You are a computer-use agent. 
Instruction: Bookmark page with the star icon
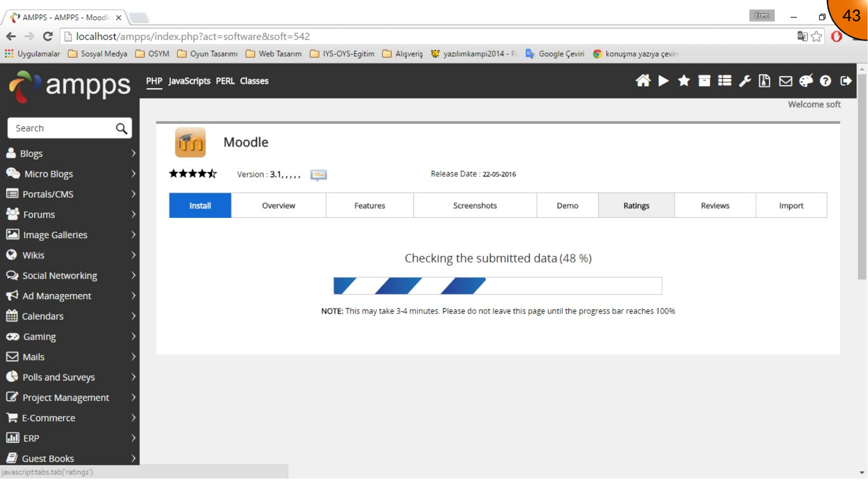click(816, 37)
